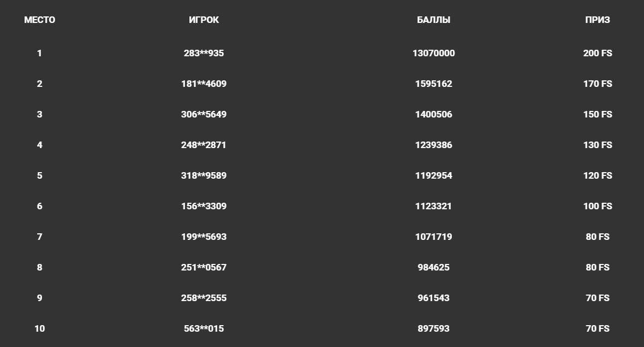Click the 130 FS prize cell
This screenshot has width=644, height=347.
pos(597,145)
